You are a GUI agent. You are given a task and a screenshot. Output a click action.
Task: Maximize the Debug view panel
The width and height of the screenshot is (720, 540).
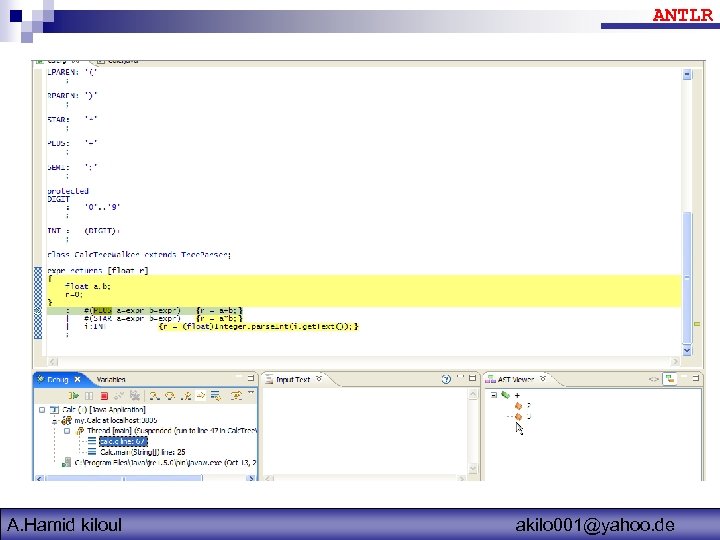pos(251,378)
